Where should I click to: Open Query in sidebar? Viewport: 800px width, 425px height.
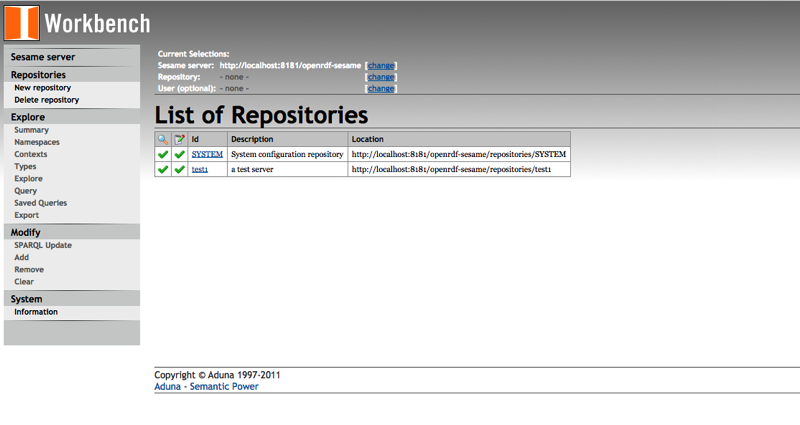coord(26,191)
